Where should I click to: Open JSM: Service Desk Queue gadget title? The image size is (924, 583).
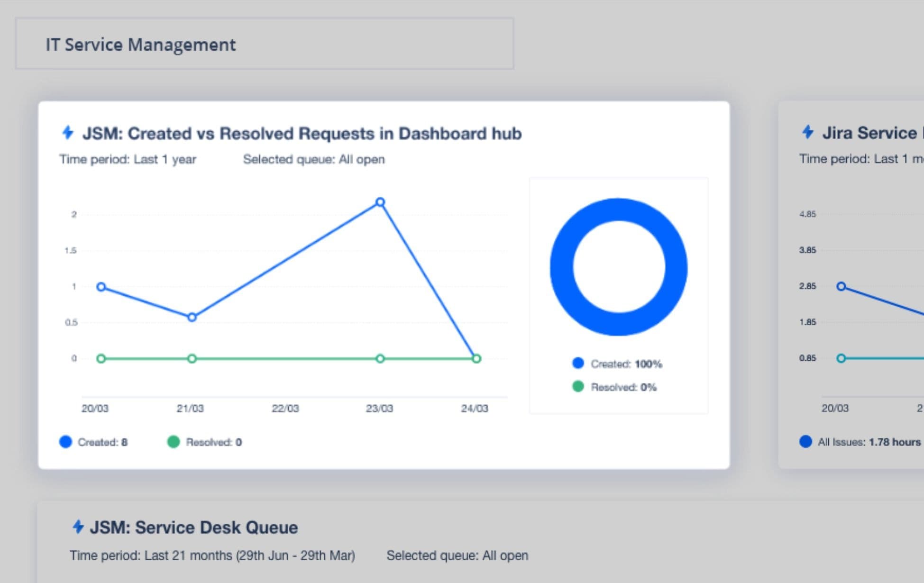[193, 528]
